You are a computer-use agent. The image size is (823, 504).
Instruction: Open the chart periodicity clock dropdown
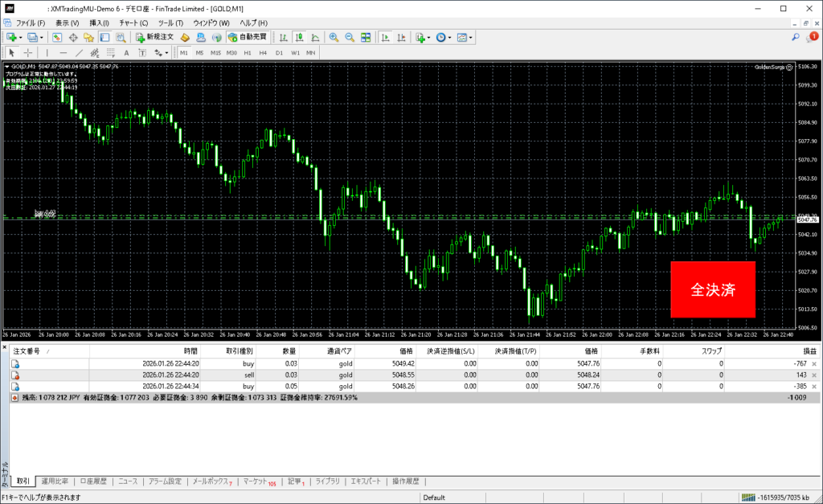click(450, 37)
